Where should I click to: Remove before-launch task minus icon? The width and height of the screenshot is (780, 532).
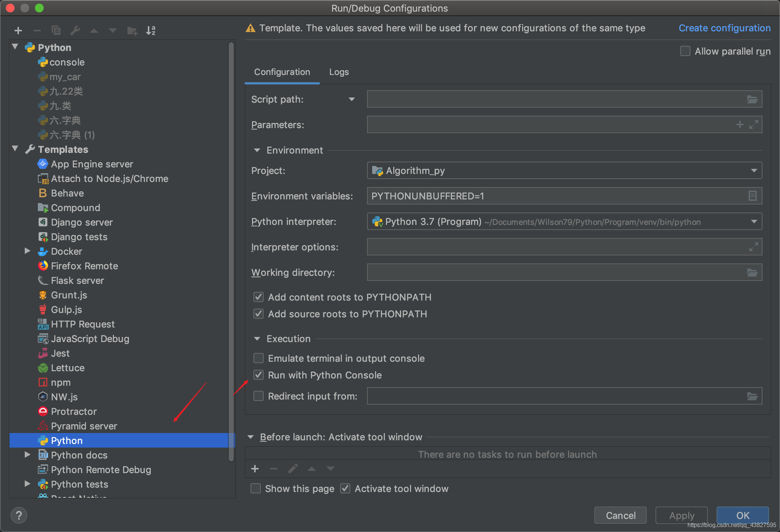tap(274, 469)
